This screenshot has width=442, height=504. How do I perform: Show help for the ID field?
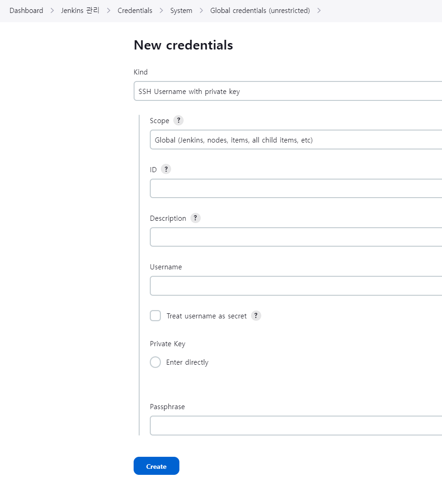click(166, 169)
